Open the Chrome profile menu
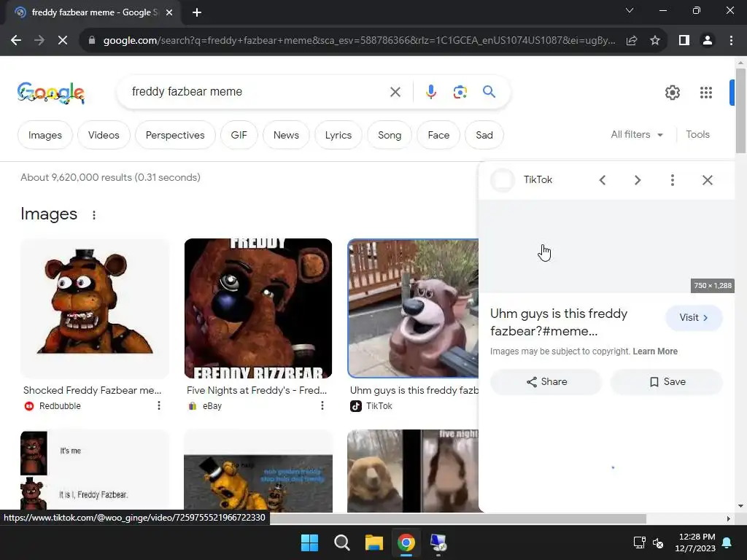This screenshot has height=560, width=747. click(x=708, y=41)
